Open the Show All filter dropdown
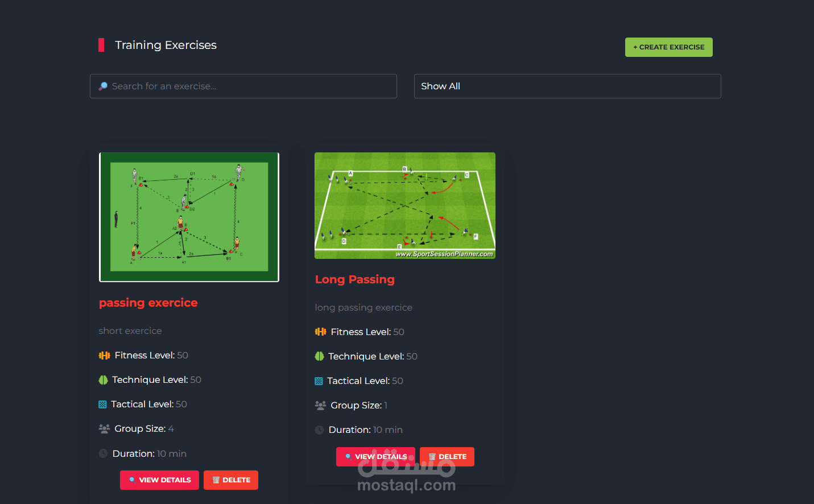The width and height of the screenshot is (814, 504). (x=567, y=86)
